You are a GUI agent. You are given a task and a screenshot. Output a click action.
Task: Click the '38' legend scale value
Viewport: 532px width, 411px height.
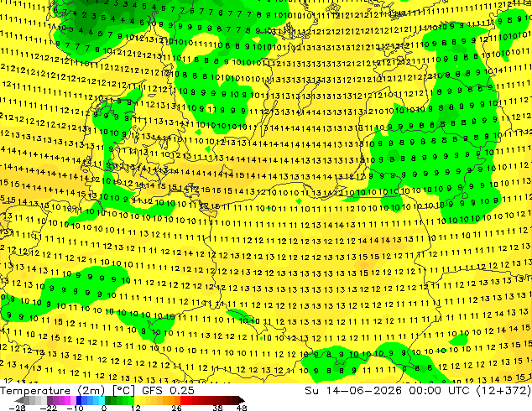tap(218, 408)
